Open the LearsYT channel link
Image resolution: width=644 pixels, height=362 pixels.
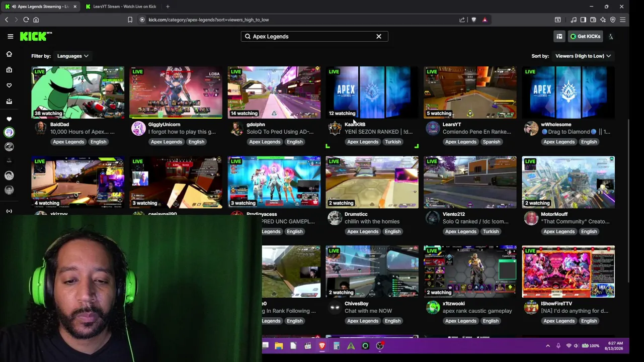pyautogui.click(x=452, y=124)
